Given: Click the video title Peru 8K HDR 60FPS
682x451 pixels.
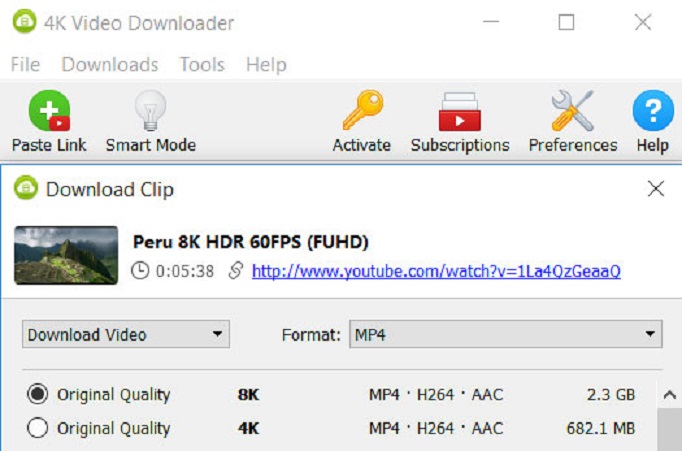Looking at the screenshot, I should click(251, 242).
